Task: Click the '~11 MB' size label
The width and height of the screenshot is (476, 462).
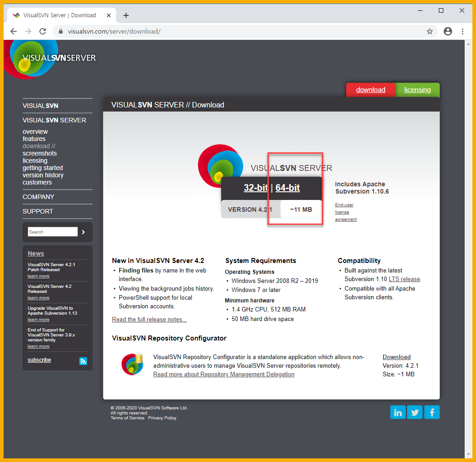Action: (x=301, y=209)
